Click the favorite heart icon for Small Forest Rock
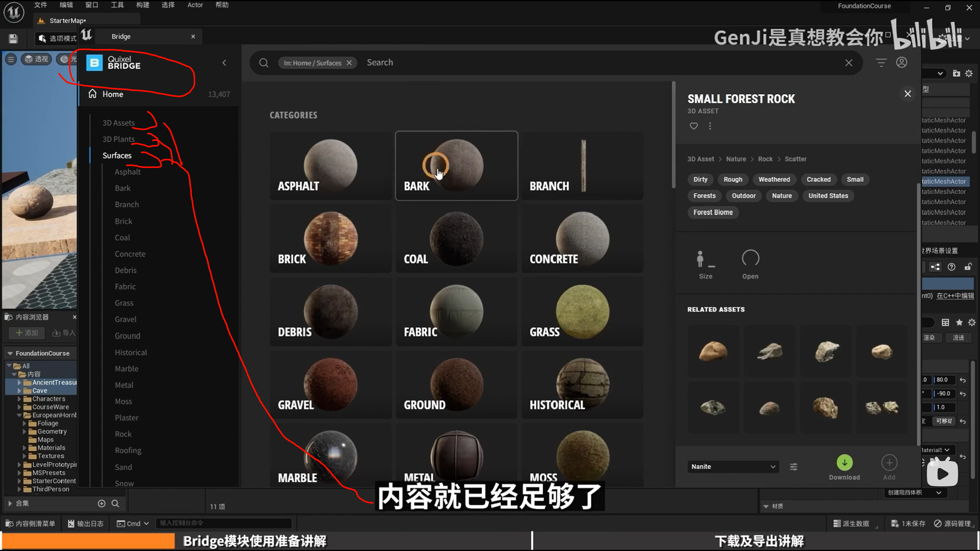 pyautogui.click(x=694, y=126)
